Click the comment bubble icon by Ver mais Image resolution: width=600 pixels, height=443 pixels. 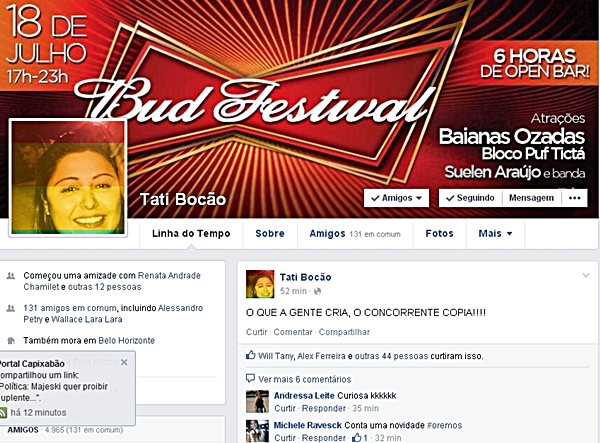[x=250, y=379]
